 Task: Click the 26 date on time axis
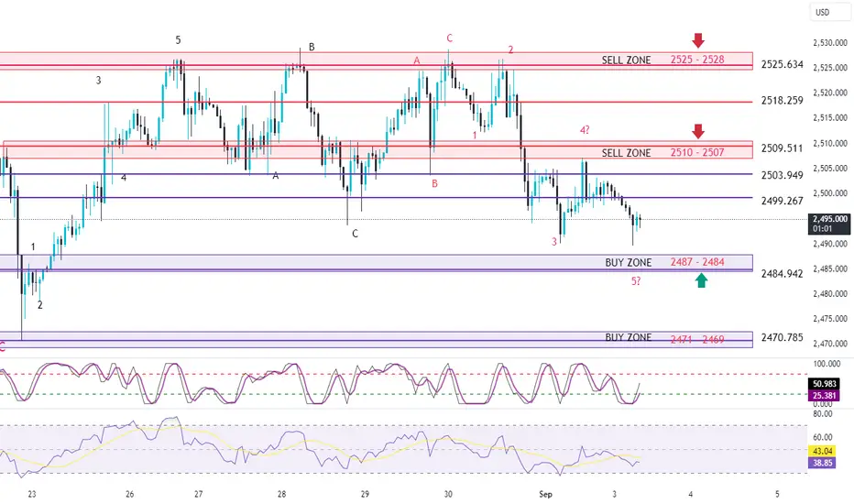point(129,494)
